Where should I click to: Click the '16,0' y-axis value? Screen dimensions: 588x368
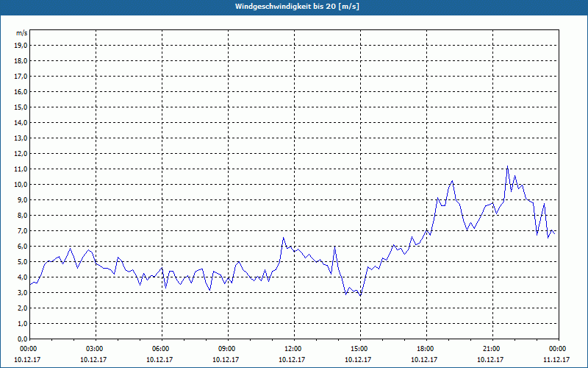tap(21, 91)
